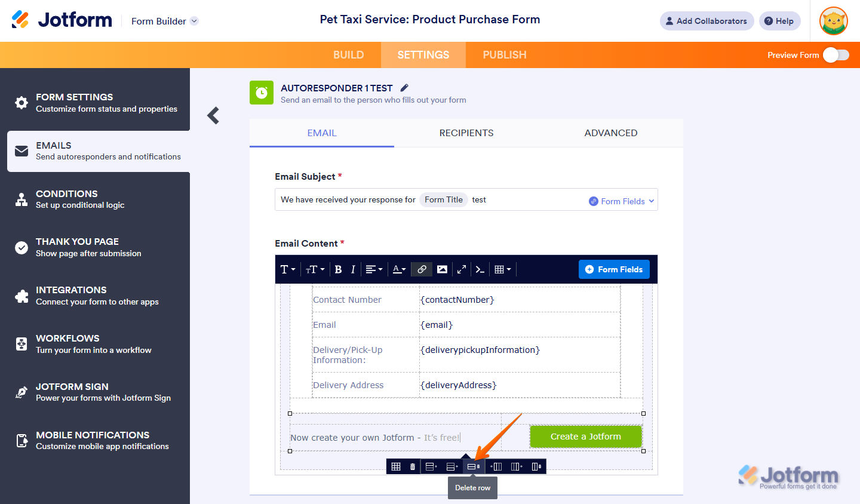Viewport: 860px width, 504px height.
Task: Open the Form Builder dropdown
Action: (x=165, y=21)
